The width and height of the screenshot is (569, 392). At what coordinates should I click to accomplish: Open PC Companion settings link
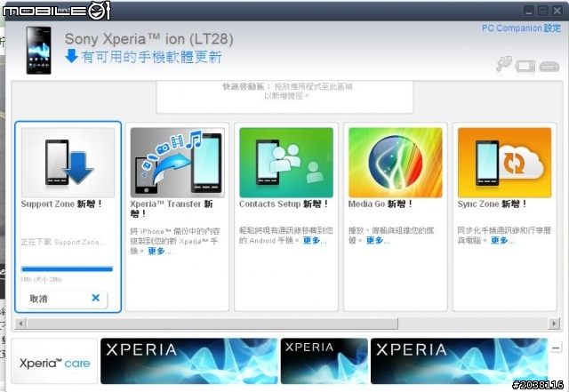(521, 28)
